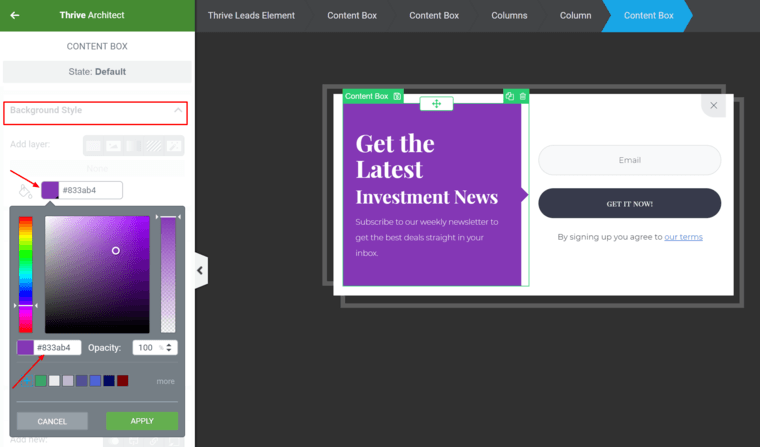Close the popup with the X icon

(x=713, y=105)
